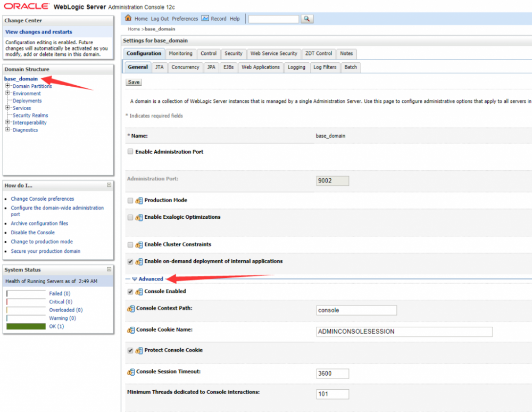Click icon beside Protect Console Cookie

pos(139,350)
